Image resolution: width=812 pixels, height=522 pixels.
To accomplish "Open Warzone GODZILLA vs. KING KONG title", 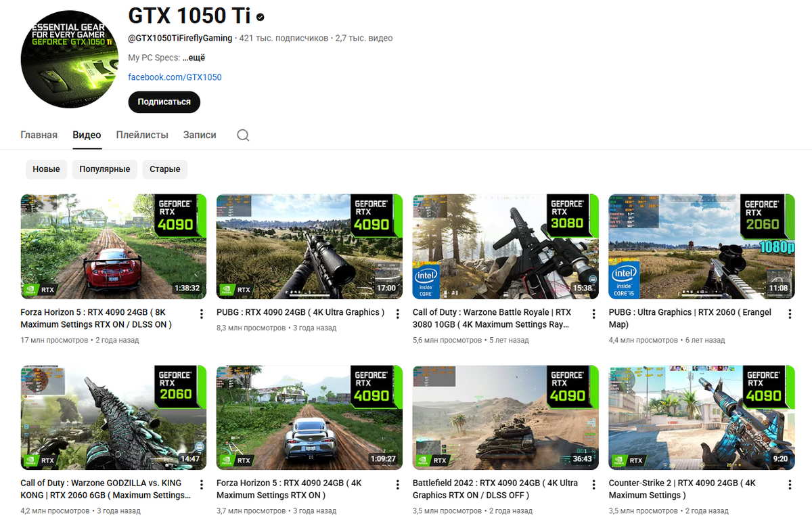I will [106, 490].
